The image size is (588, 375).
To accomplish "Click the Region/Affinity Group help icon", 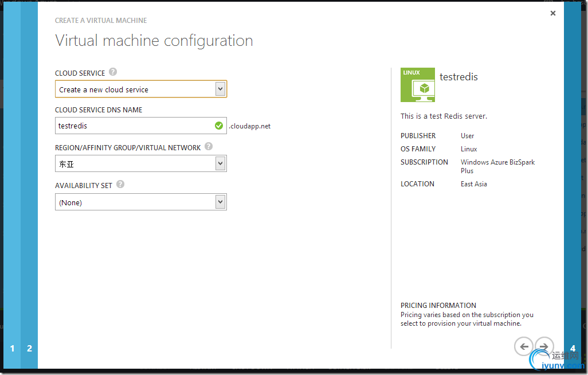I will point(209,147).
